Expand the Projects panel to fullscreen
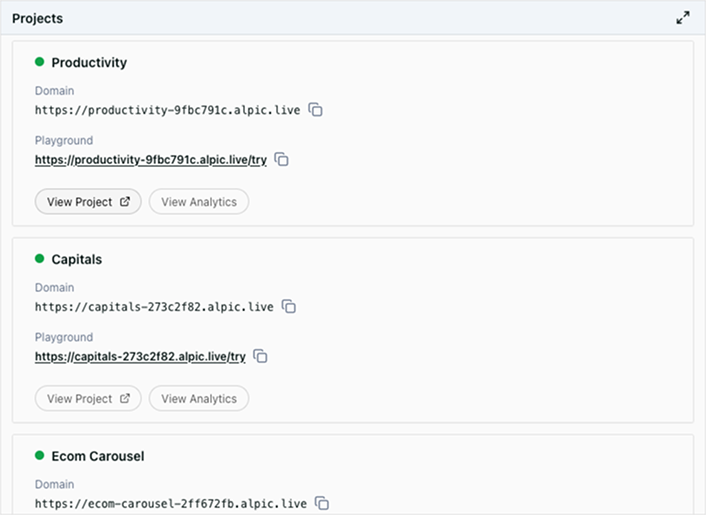706x515 pixels. click(683, 18)
